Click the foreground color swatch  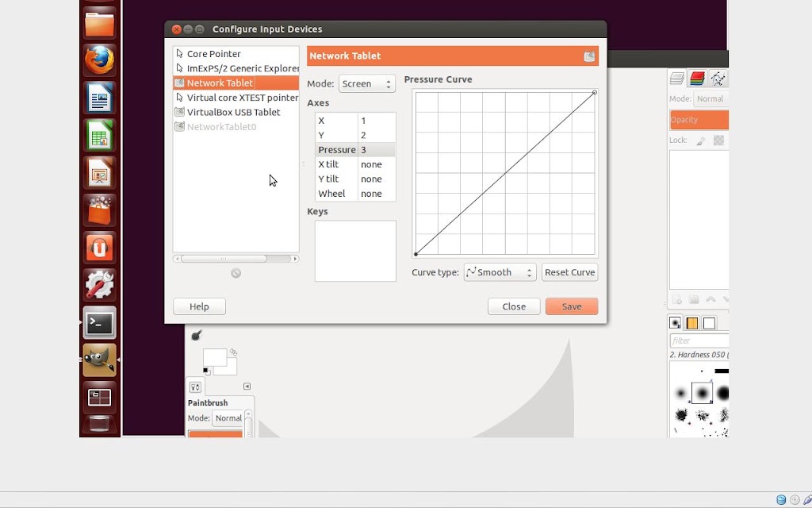(x=214, y=356)
